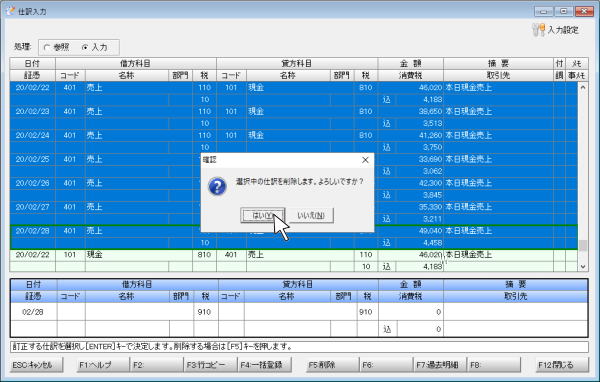Select journal row dated 20/02/24
600x382 pixels.
pos(293,141)
